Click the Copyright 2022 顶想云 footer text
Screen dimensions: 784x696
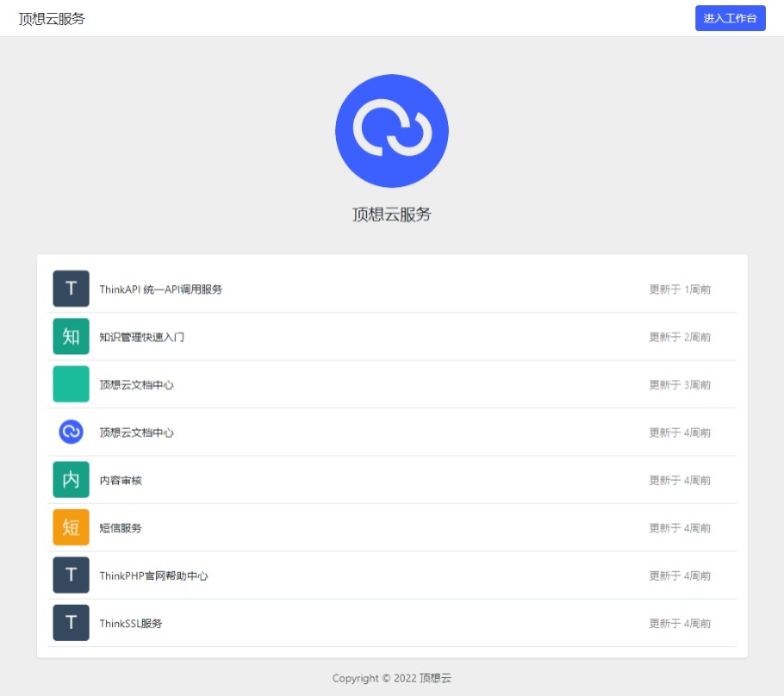pyautogui.click(x=392, y=678)
